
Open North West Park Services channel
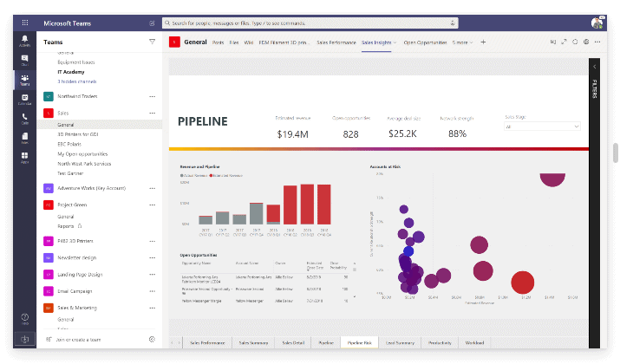84,164
